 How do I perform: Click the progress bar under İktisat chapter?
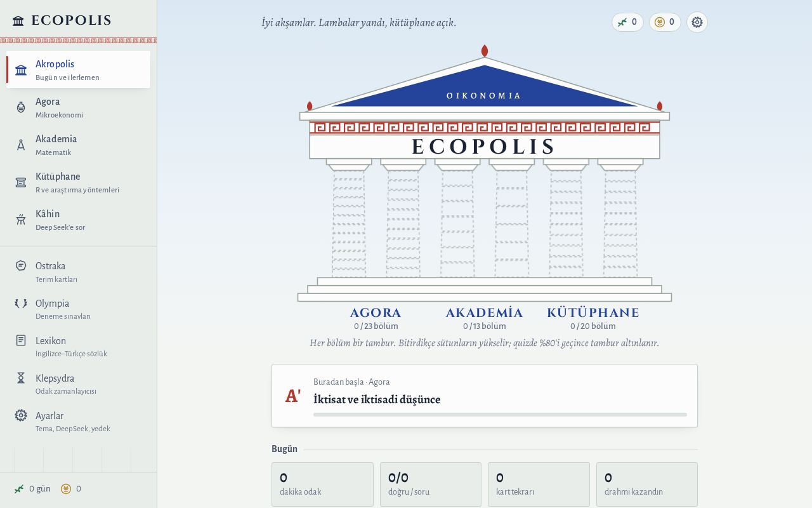click(x=500, y=415)
